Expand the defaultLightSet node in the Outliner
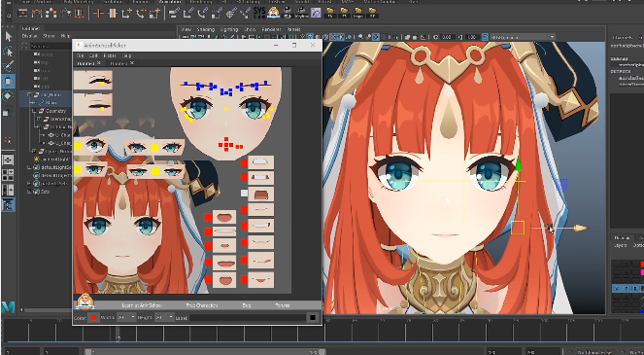This screenshot has height=355, width=644. click(x=29, y=167)
